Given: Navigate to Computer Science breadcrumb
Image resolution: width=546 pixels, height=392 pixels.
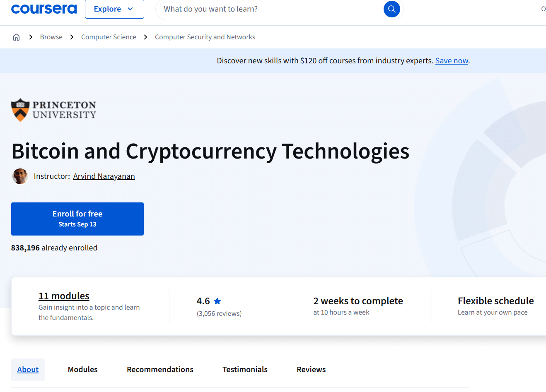Looking at the screenshot, I should [109, 37].
